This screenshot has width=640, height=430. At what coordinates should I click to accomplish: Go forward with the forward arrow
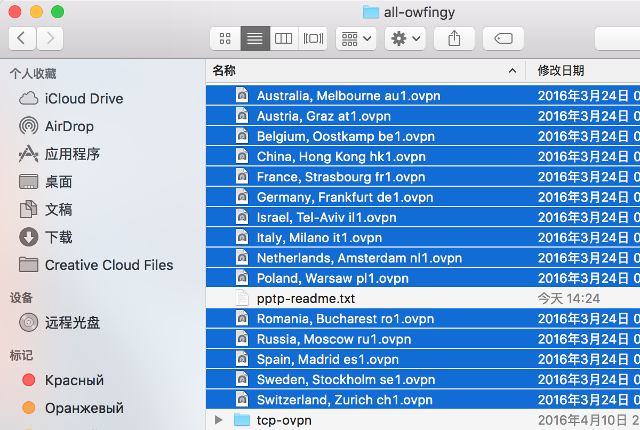coord(49,38)
